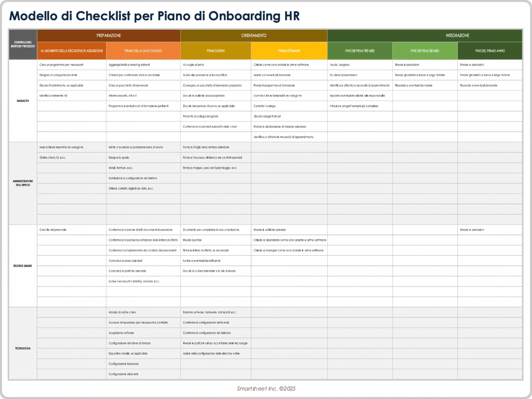Click the AL MOMENTO DELLA DECISIONE DI ASSUNZIONE column header
The image size is (532, 399).
point(71,51)
